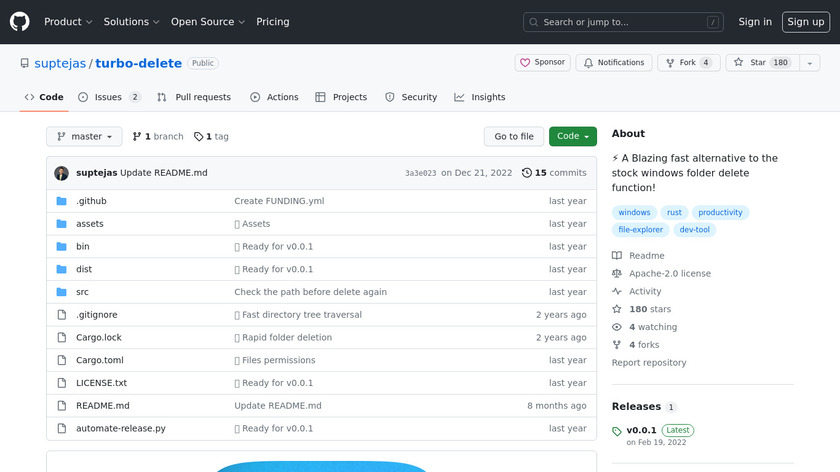
Task: Open the commit history clock icon
Action: tap(527, 173)
